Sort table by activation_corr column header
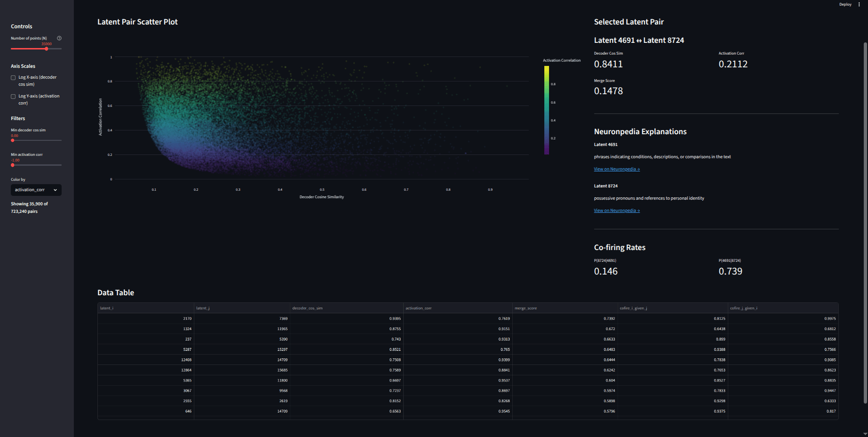868x437 pixels. pyautogui.click(x=458, y=308)
